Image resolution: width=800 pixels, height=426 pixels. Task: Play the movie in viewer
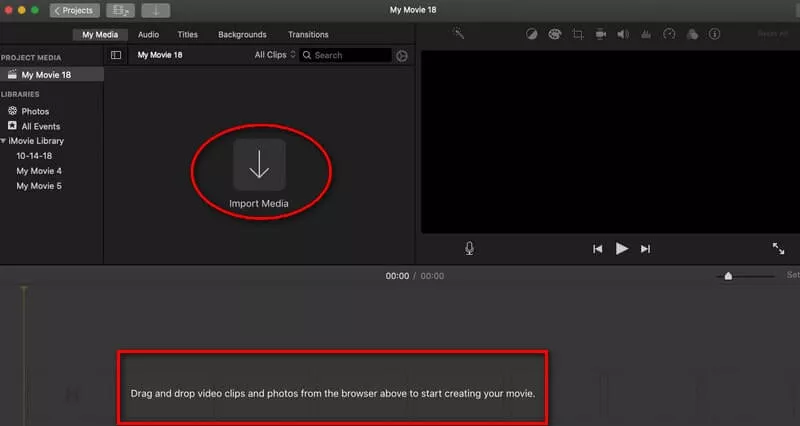coord(621,249)
